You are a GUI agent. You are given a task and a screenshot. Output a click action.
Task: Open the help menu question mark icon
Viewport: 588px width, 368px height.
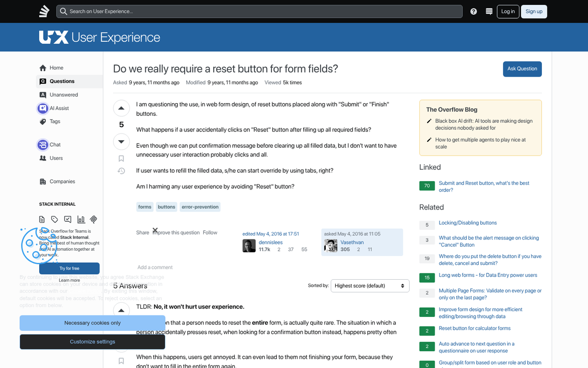tap(473, 11)
